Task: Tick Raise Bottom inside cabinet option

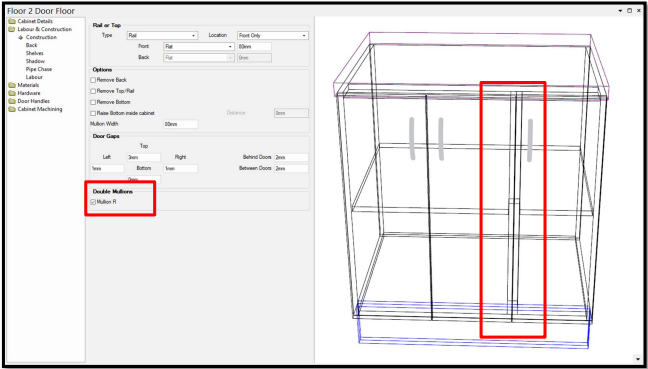Action: click(x=93, y=113)
